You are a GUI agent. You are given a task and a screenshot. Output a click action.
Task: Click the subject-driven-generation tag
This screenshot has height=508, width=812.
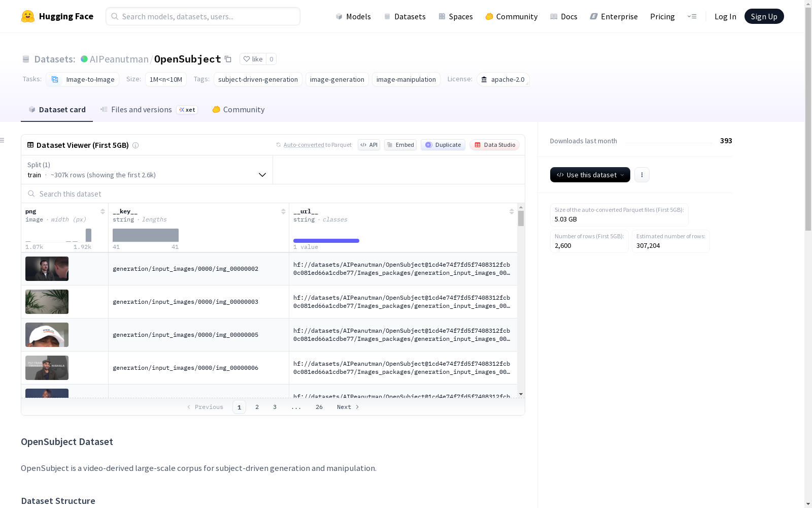click(258, 79)
